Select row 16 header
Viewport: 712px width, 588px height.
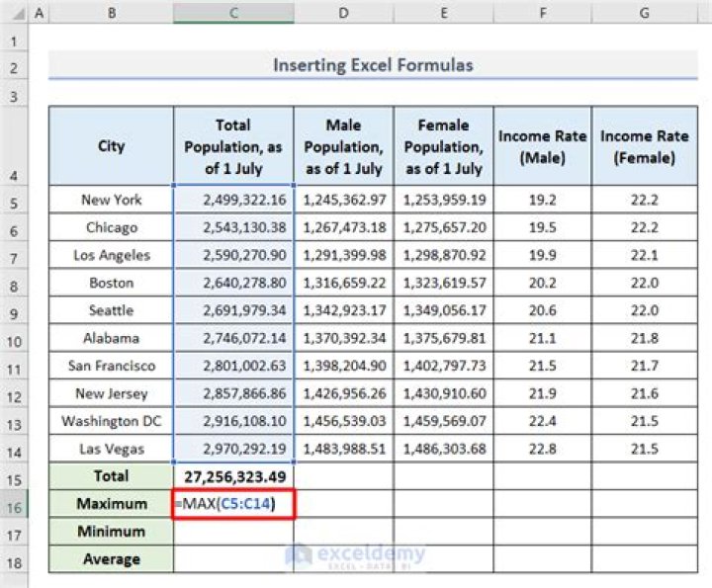14,505
